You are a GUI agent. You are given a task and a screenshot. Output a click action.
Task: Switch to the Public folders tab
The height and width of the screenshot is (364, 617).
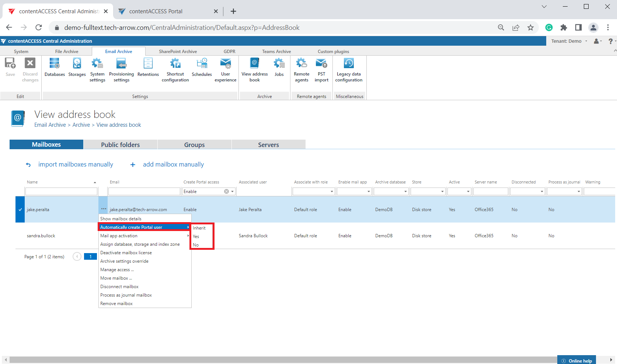coord(120,145)
